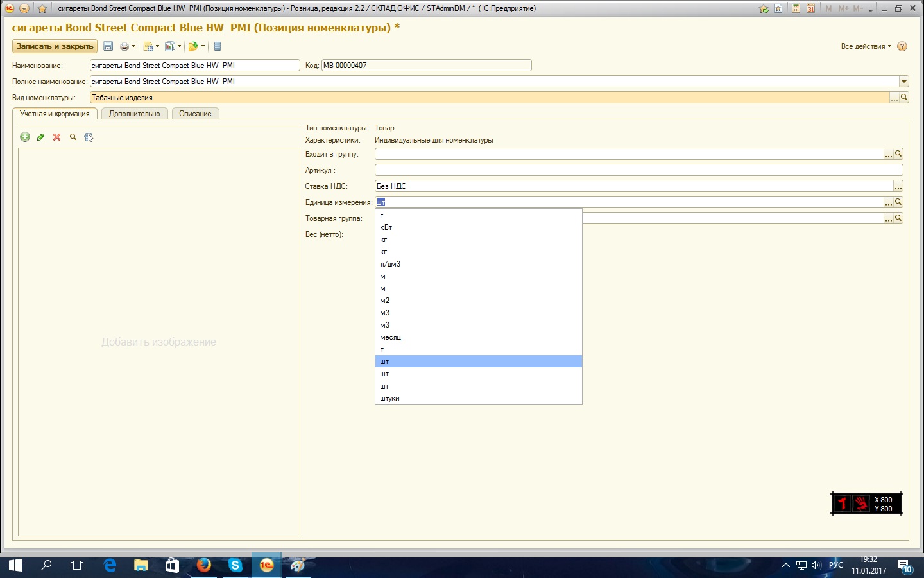
Task: Click the printer icon in the toolbar
Action: (x=124, y=46)
